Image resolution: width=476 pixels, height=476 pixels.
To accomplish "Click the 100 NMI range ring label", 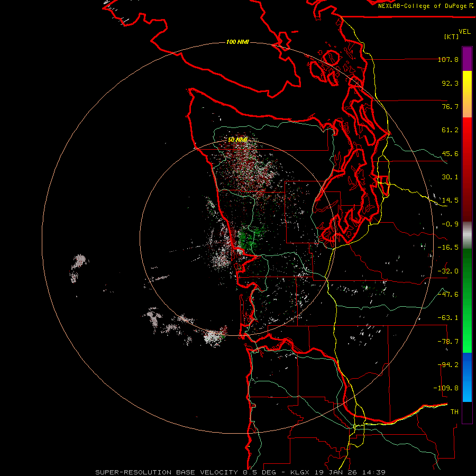I will [x=237, y=42].
